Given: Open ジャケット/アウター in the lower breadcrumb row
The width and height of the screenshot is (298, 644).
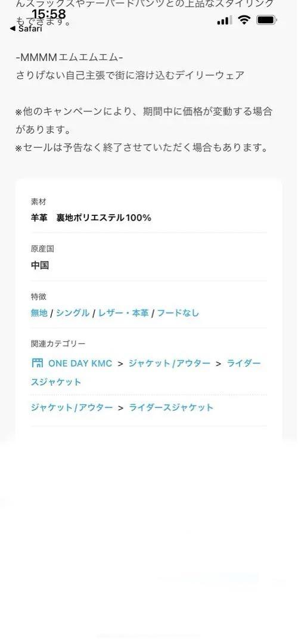Looking at the screenshot, I should point(72,407).
